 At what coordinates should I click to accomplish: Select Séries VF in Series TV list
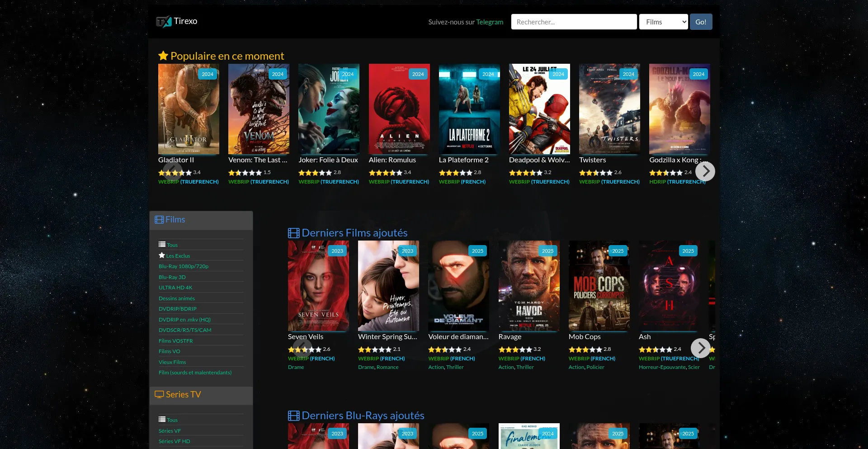click(170, 431)
